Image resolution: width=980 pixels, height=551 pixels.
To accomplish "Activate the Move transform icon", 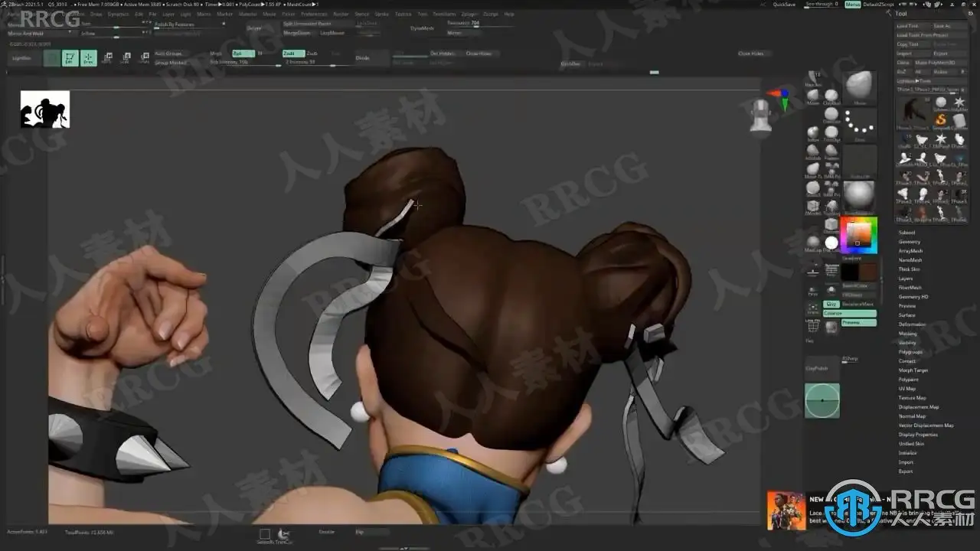I will pos(108,58).
